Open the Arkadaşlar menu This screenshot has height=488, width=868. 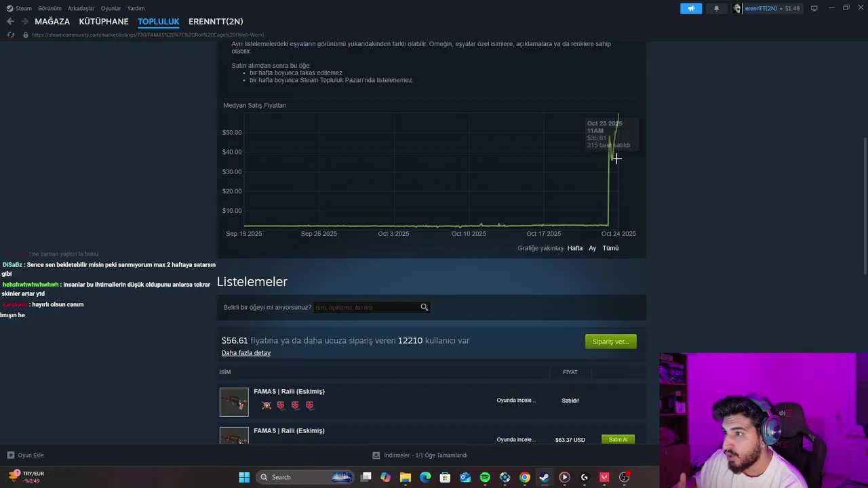click(81, 8)
